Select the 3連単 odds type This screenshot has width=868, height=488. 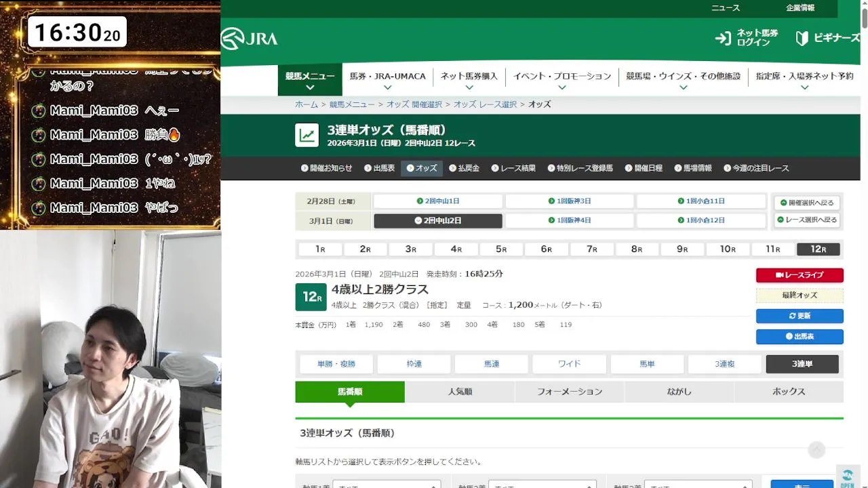tap(802, 364)
